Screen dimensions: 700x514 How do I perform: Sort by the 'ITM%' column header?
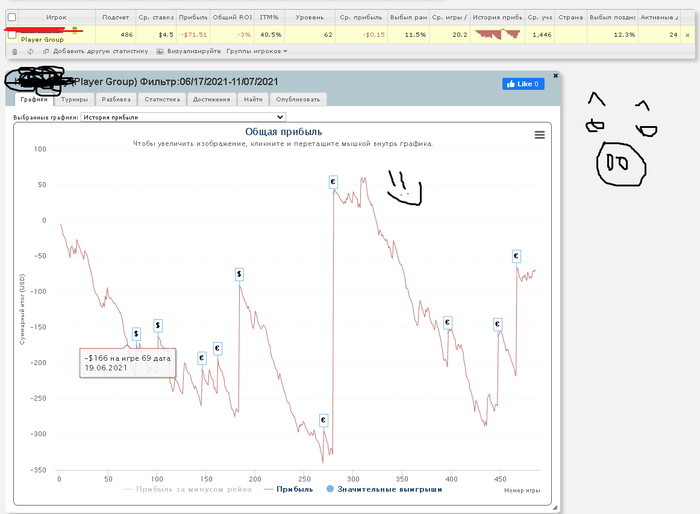[269, 17]
